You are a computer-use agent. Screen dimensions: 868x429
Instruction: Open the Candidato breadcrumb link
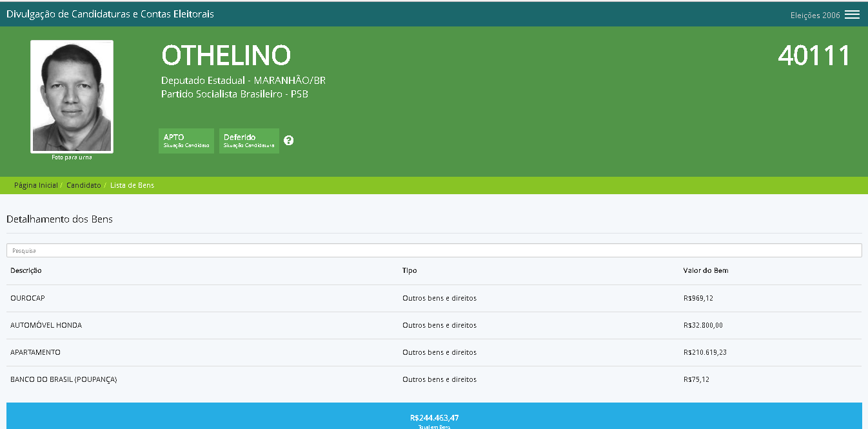pos(83,185)
